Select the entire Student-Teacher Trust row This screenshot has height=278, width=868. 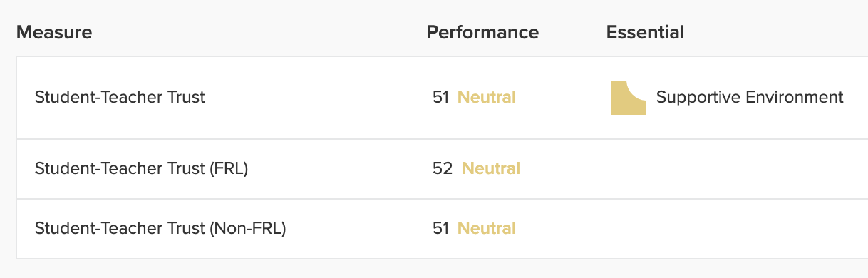coord(442,98)
